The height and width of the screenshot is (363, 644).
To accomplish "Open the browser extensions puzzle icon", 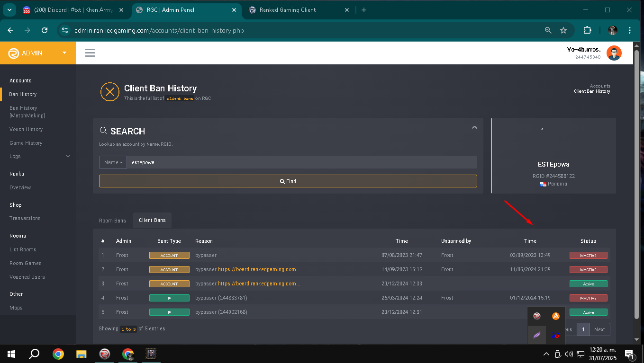I will pyautogui.click(x=587, y=30).
